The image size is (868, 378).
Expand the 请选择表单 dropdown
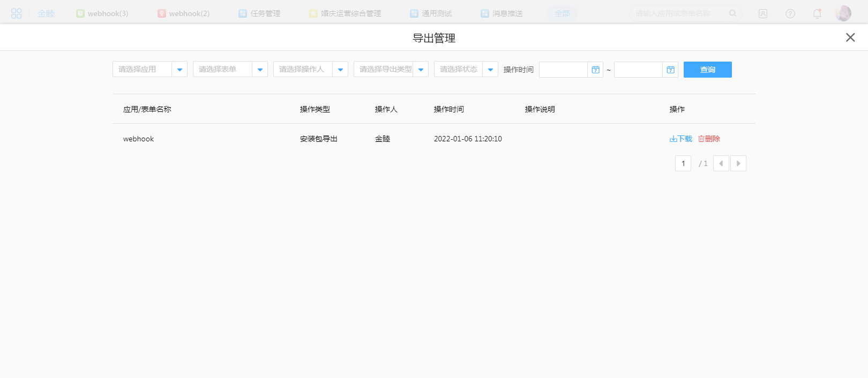pos(260,70)
